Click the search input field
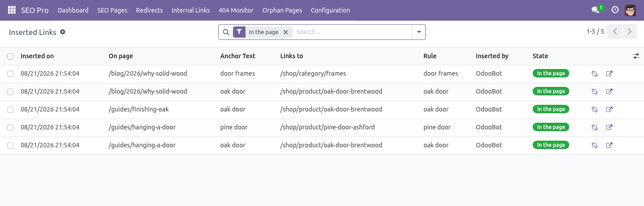This screenshot has width=644, height=206. click(352, 32)
